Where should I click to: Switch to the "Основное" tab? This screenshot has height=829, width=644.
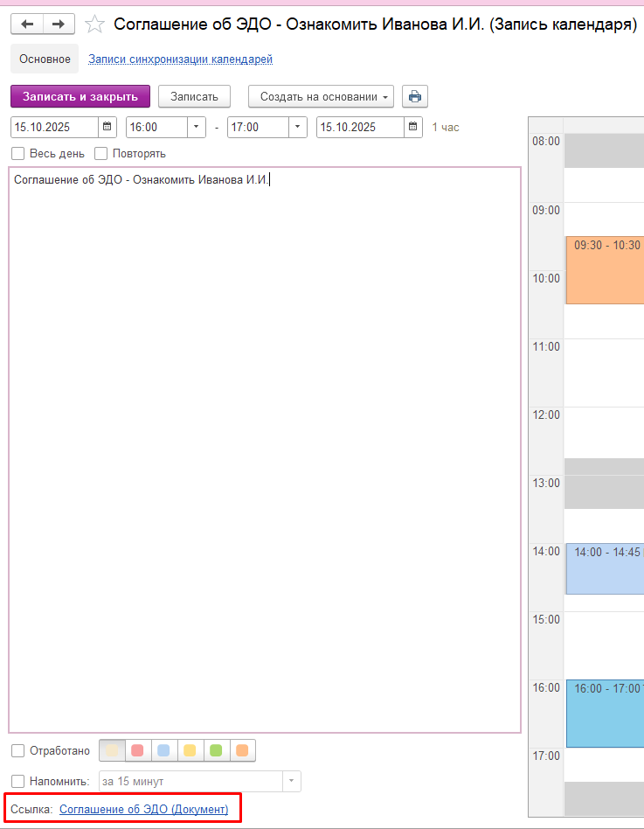pyautogui.click(x=45, y=59)
